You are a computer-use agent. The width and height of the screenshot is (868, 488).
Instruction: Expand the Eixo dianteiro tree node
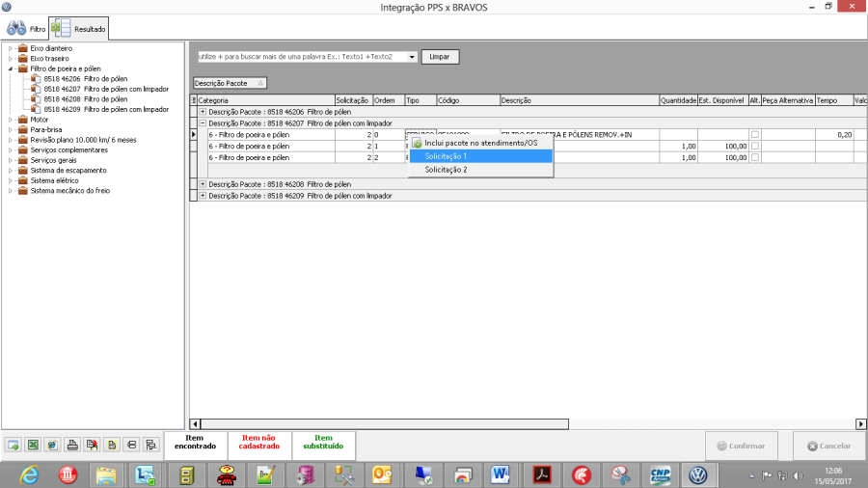point(10,48)
